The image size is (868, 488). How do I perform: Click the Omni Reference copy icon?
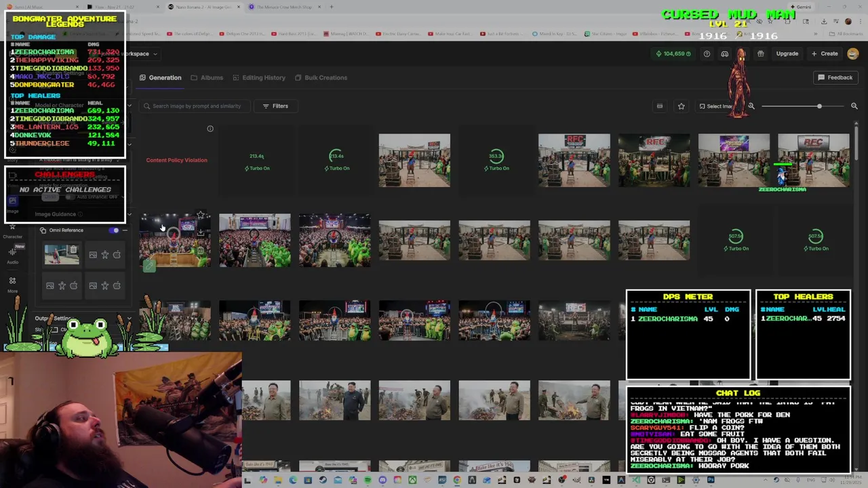pyautogui.click(x=43, y=230)
